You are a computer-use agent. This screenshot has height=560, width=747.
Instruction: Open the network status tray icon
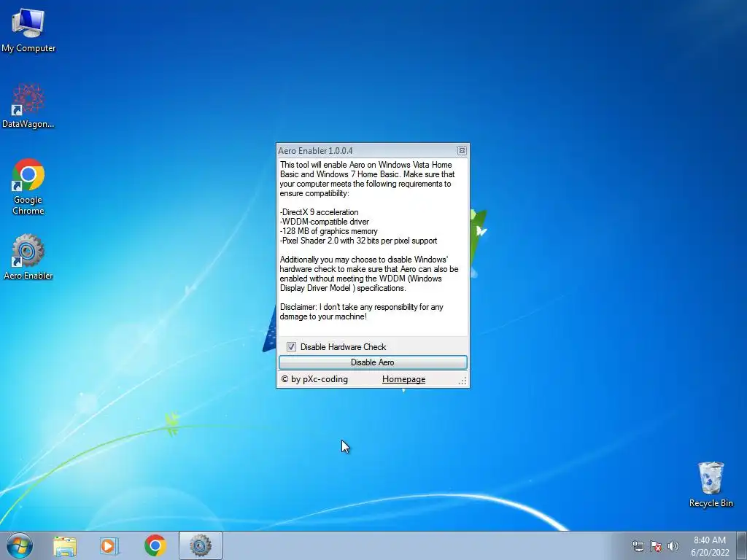tap(638, 547)
